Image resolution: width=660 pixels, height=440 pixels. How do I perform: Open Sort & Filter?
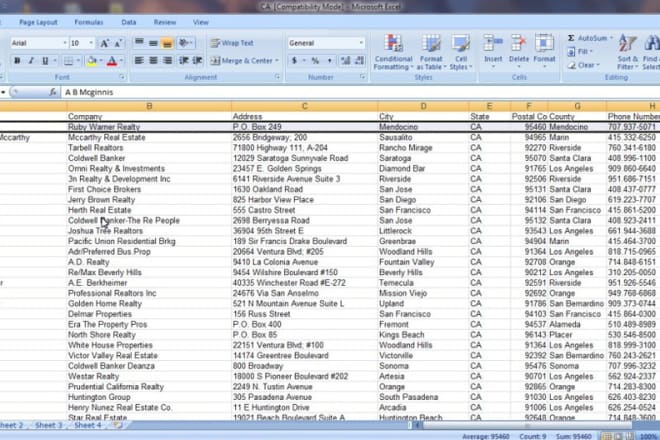[x=627, y=52]
